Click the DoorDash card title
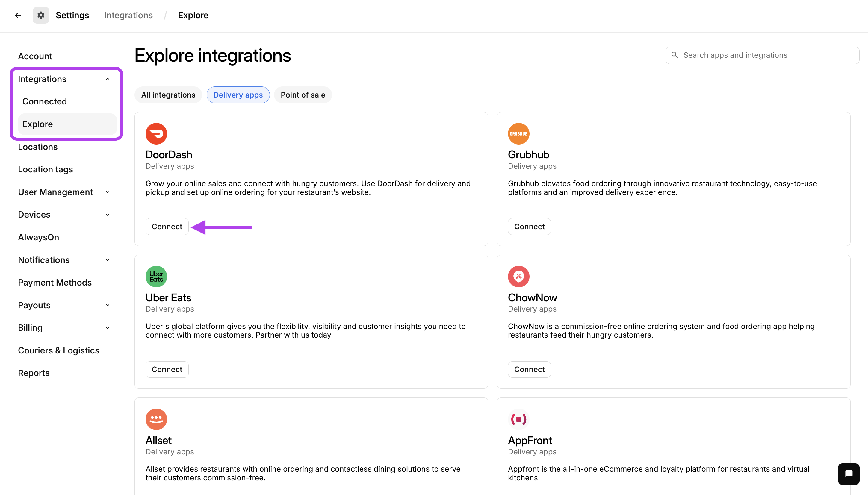This screenshot has height=495, width=868. tap(169, 155)
